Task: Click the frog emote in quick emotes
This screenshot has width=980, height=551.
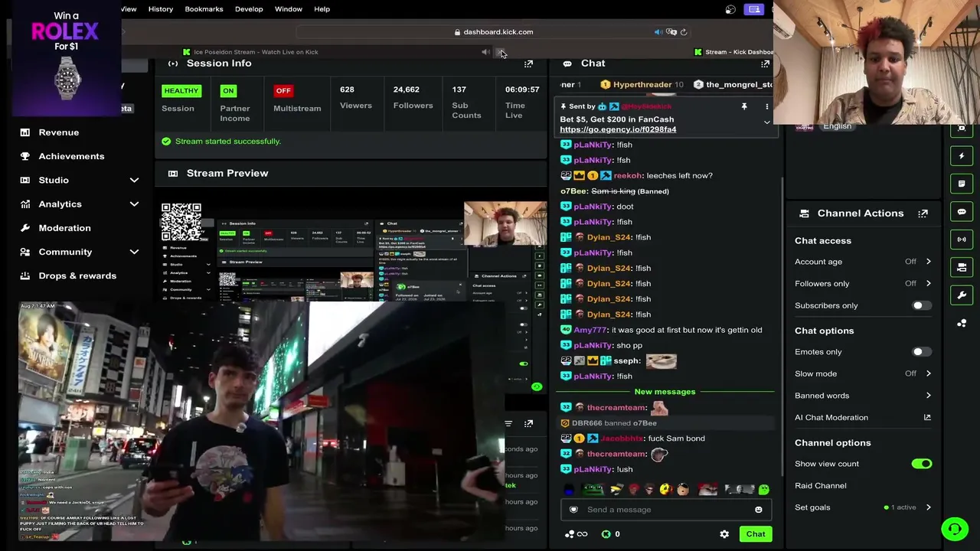Action: (x=593, y=490)
